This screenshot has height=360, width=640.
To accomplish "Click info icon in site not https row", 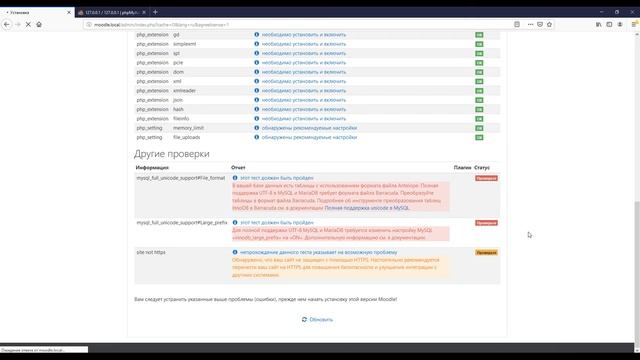I will [235, 253].
